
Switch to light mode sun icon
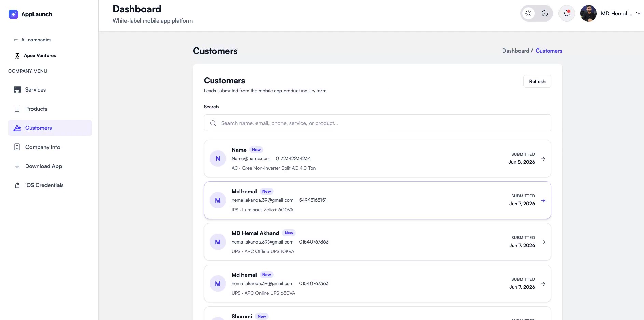[528, 13]
